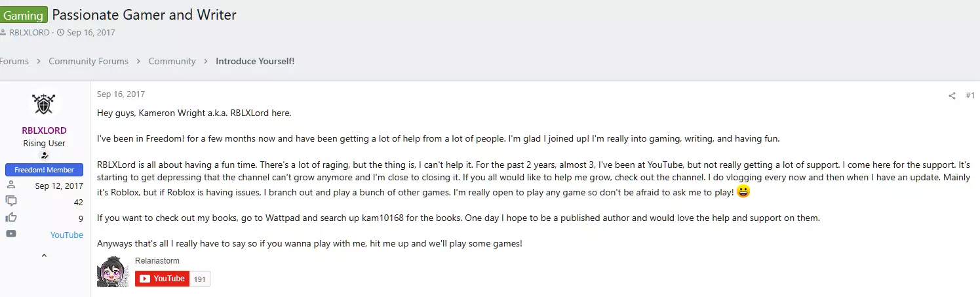Click RBLXLORD's shield avatar icon
Screen dimensions: 980x297
click(45, 104)
